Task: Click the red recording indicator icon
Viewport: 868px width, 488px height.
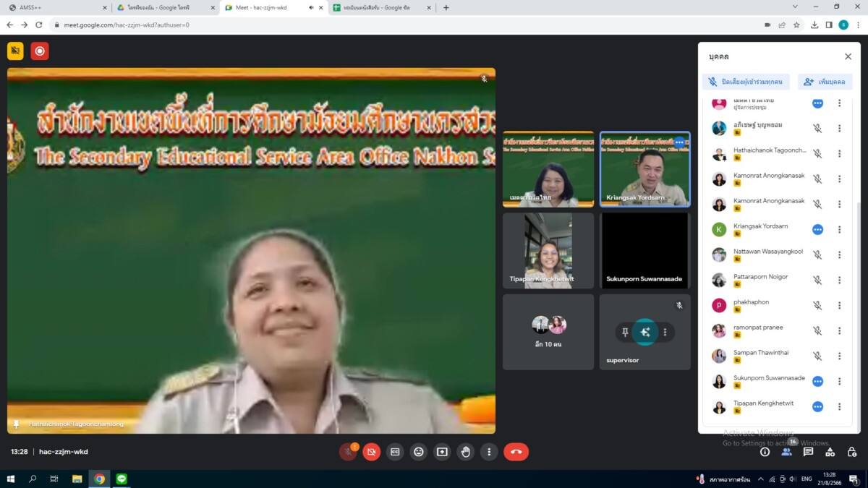Action: 40,51
